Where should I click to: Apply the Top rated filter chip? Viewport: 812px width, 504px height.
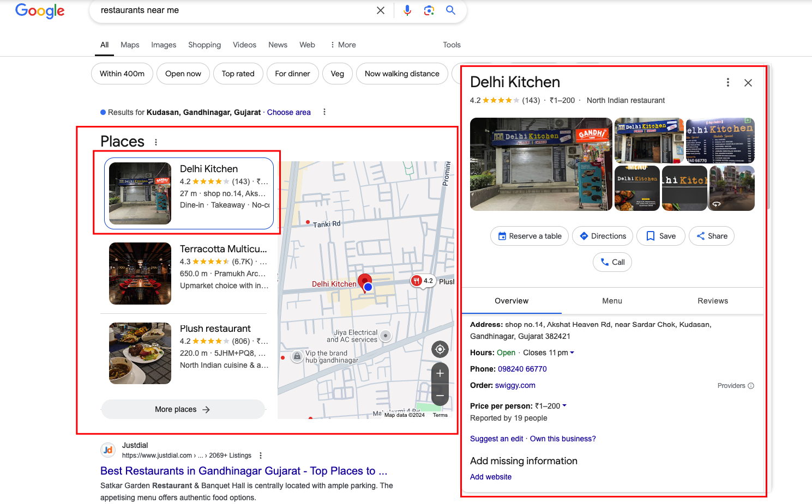(x=238, y=74)
